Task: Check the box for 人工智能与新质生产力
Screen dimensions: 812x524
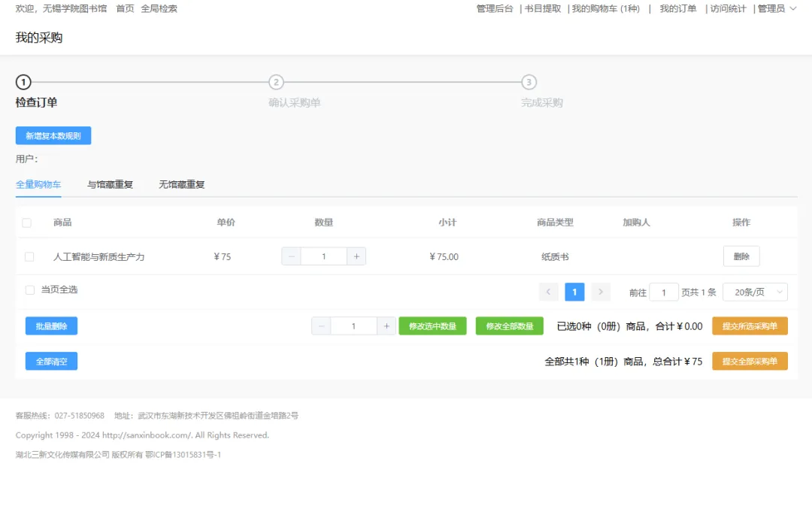Action: [29, 256]
